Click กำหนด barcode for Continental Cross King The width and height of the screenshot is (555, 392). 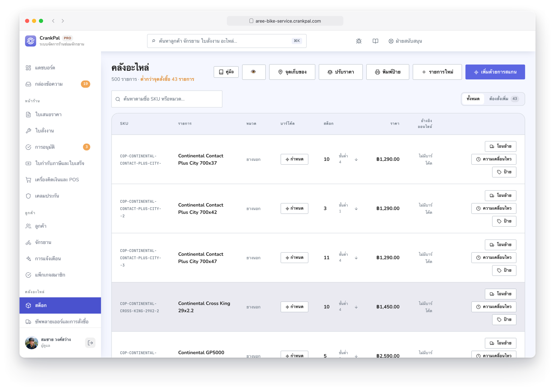[x=294, y=307]
